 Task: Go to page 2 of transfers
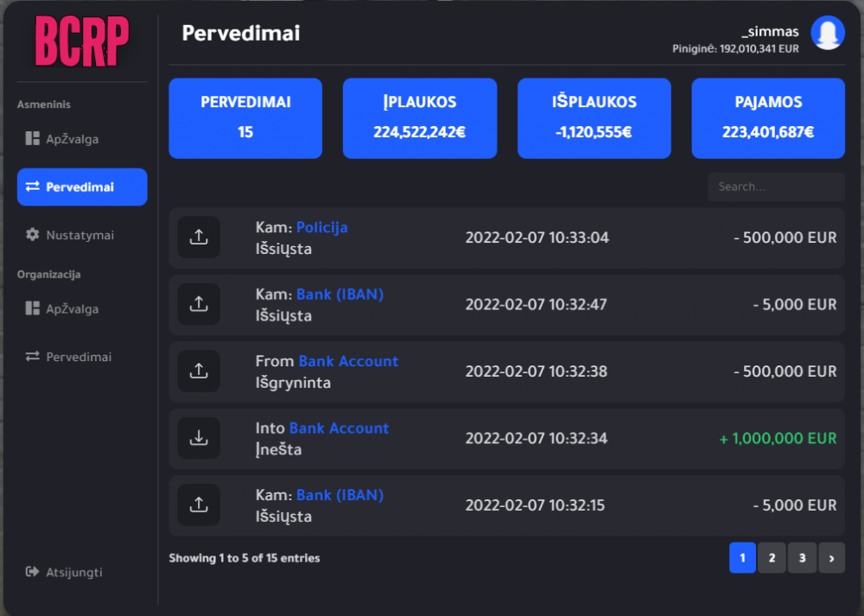coord(772,558)
